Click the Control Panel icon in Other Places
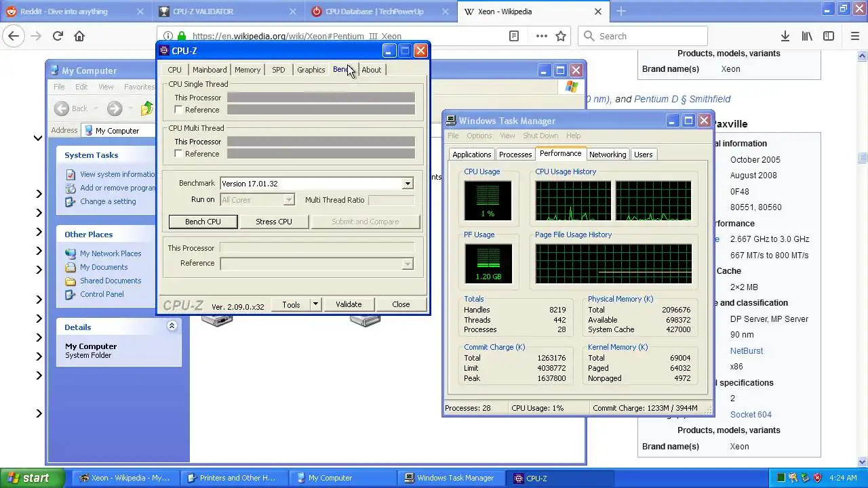868x488 pixels. tap(71, 294)
